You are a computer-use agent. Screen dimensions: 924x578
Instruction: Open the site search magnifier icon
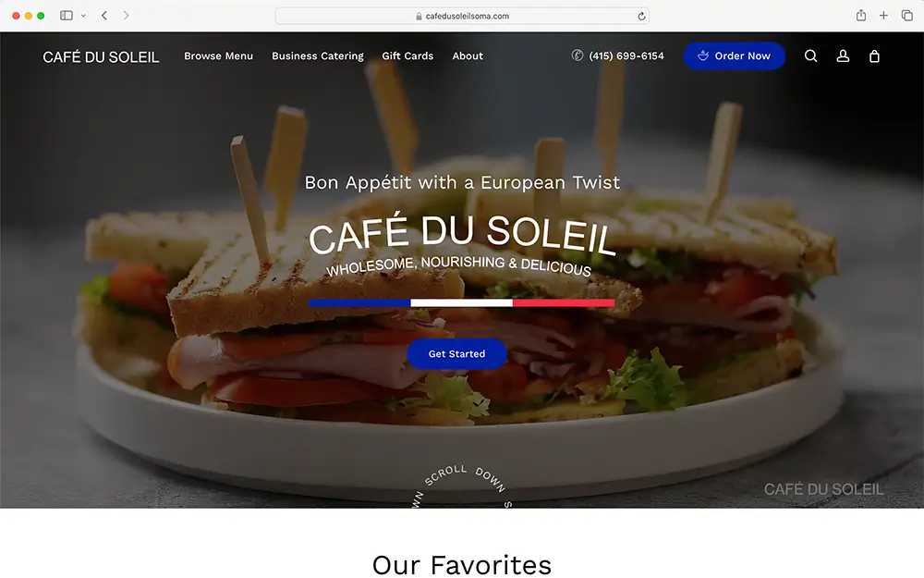[x=811, y=56]
